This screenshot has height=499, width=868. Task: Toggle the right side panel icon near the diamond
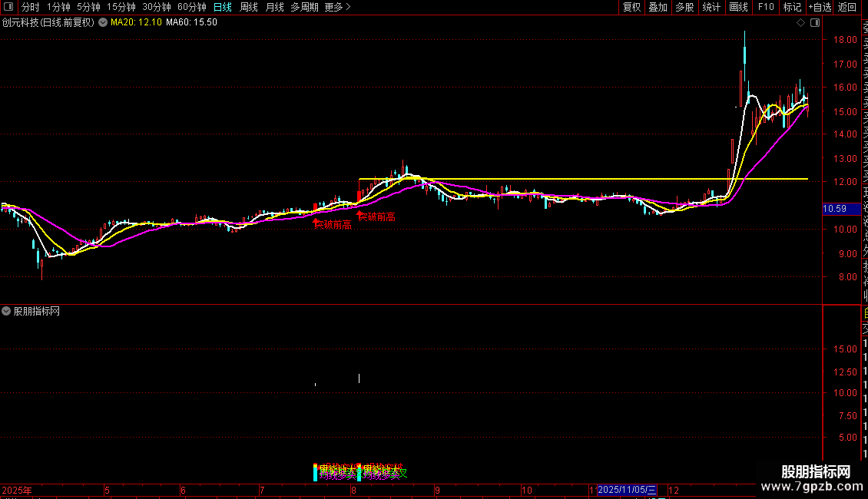[x=815, y=23]
